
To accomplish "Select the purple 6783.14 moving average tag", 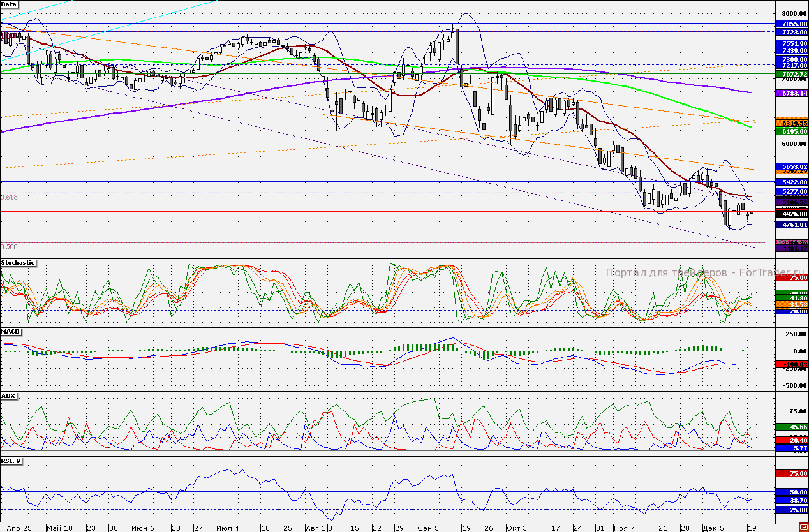I will (790, 94).
